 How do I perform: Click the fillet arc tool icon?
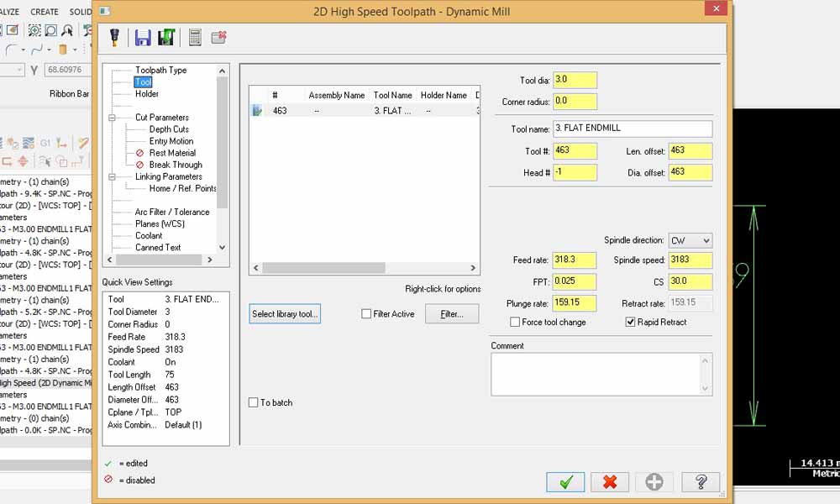11,50
